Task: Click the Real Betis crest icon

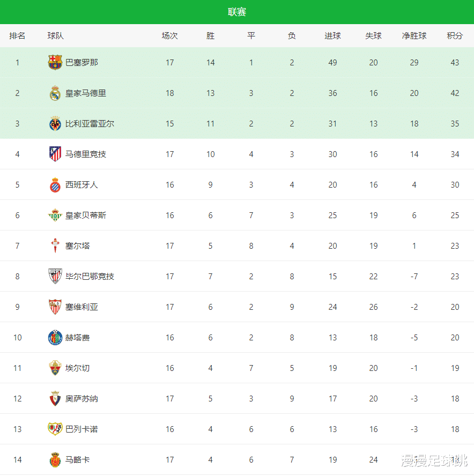Action: coord(55,215)
